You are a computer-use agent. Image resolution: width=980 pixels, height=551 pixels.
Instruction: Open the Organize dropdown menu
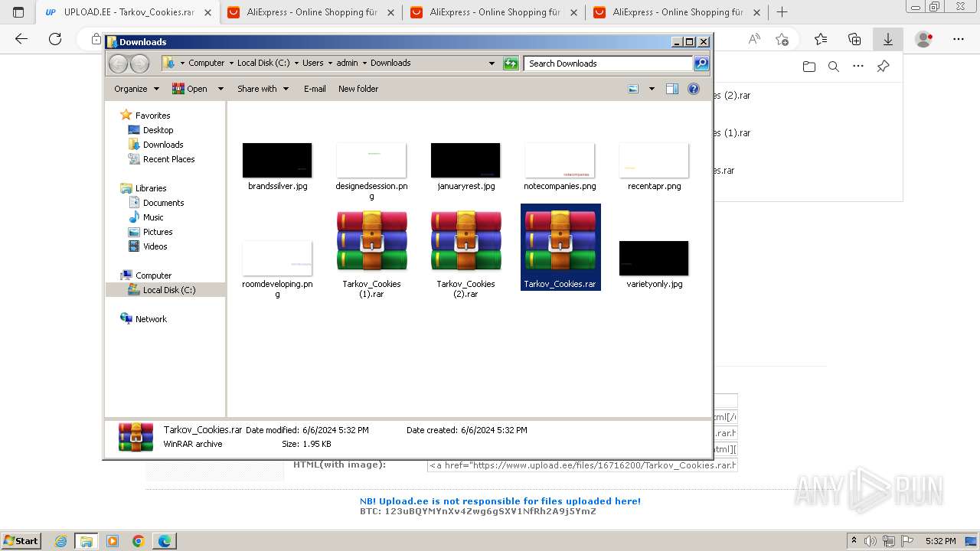tap(136, 89)
